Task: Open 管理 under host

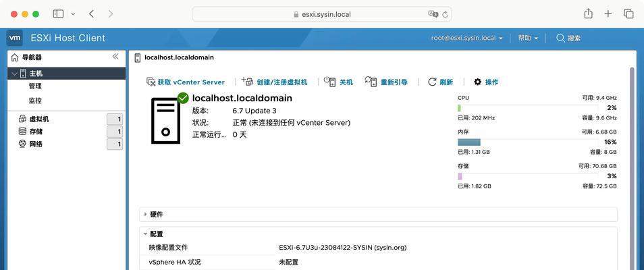Action: click(35, 86)
